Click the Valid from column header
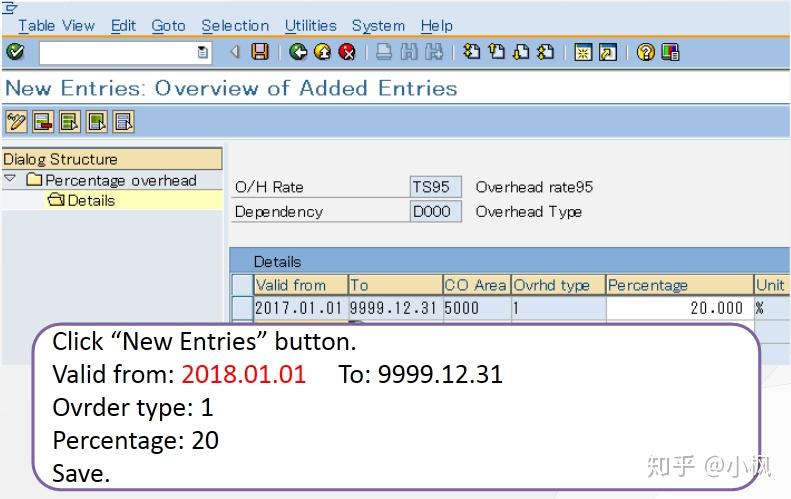 click(x=301, y=285)
